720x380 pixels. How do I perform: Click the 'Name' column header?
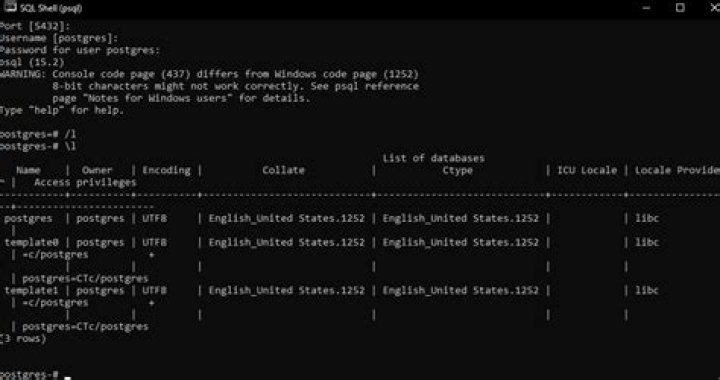pos(28,170)
